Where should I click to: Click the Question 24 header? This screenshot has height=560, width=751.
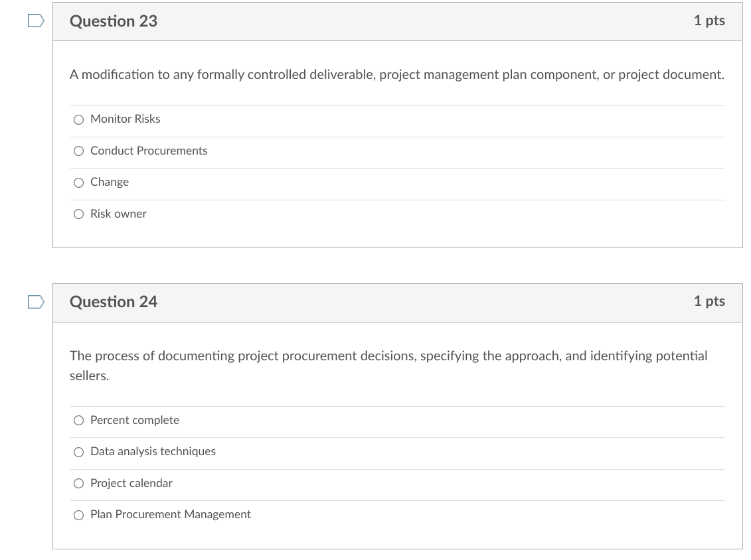[114, 302]
